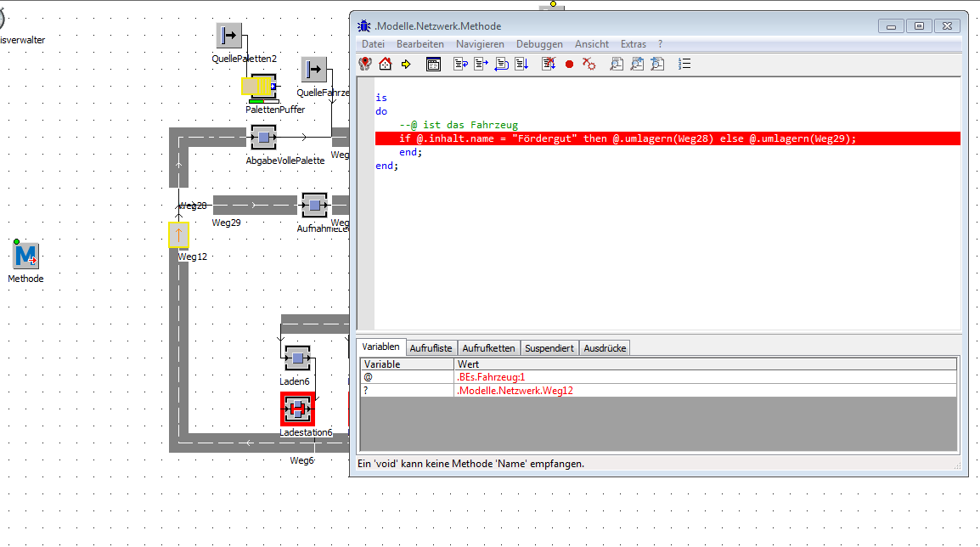
Task: Click the status bar error message
Action: 470,464
